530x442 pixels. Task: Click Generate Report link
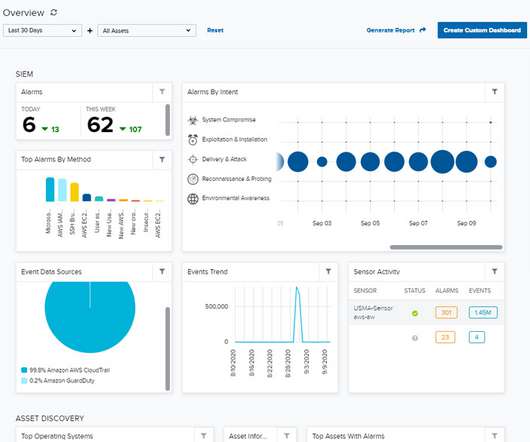click(x=396, y=30)
